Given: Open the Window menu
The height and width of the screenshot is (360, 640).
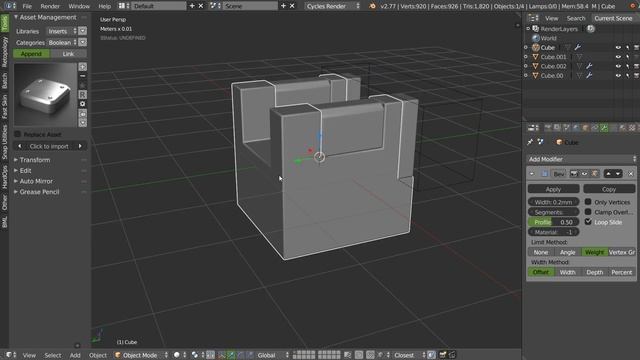Looking at the screenshot, I should [79, 6].
